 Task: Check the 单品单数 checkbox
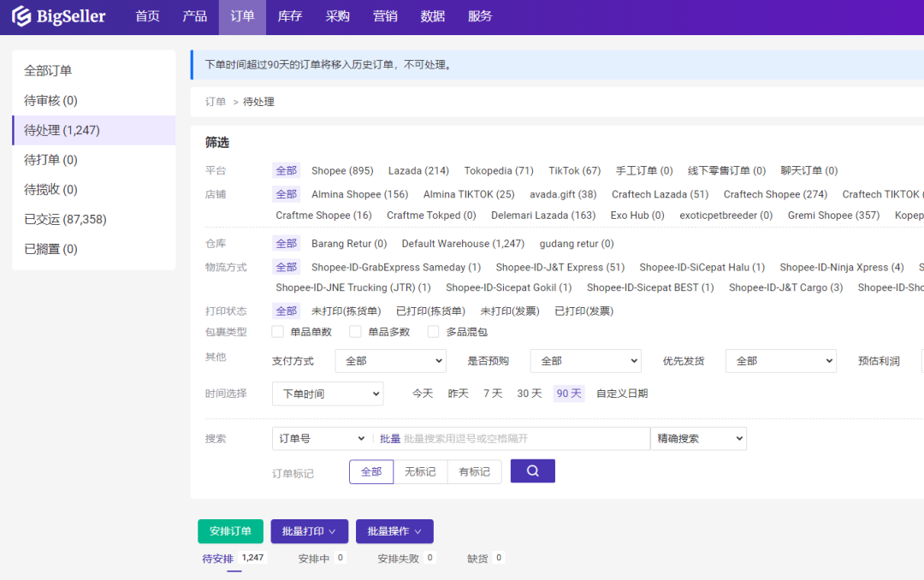coord(278,332)
